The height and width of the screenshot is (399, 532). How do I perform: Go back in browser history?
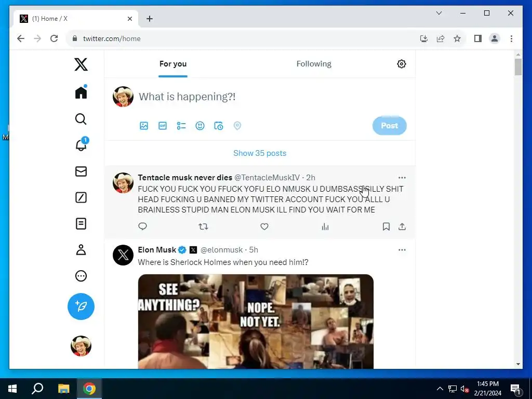pyautogui.click(x=21, y=38)
